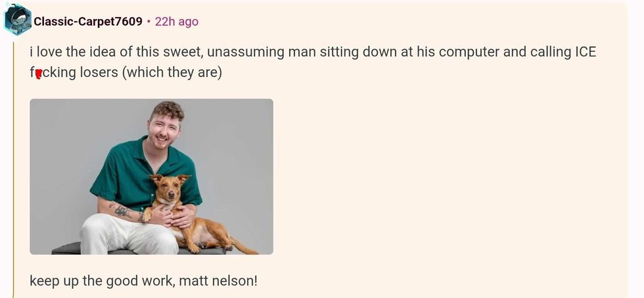
Task: Click the Classic-Carpet7609 avatar icon
Action: tap(17, 20)
